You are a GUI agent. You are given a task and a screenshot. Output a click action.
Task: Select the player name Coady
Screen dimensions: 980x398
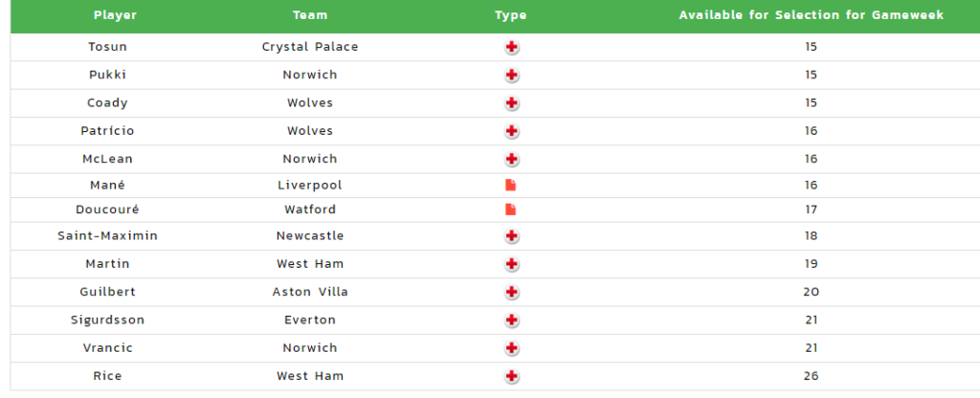click(x=107, y=102)
